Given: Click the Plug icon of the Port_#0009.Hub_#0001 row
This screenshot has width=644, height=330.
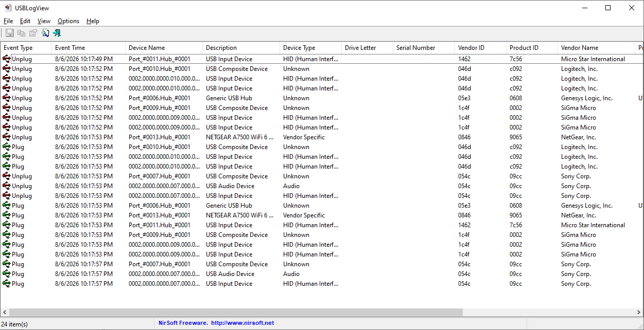Looking at the screenshot, I should pyautogui.click(x=6, y=235).
